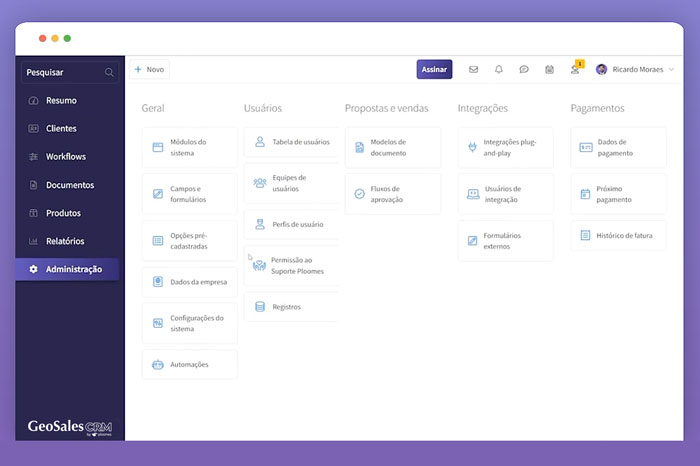Image resolution: width=700 pixels, height=466 pixels.
Task: Open the Opções pré-cadastradas label
Action: (x=189, y=241)
